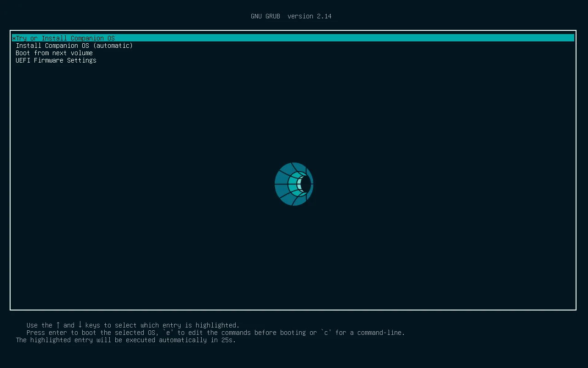Open the 'UEFI Firmware Settings' entry
588x368 pixels.
56,60
